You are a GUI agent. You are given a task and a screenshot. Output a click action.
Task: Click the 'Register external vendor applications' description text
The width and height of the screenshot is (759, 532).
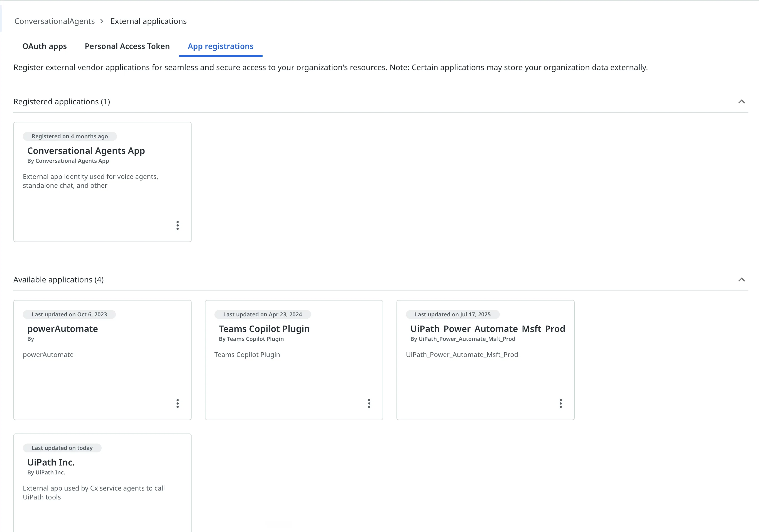point(330,67)
